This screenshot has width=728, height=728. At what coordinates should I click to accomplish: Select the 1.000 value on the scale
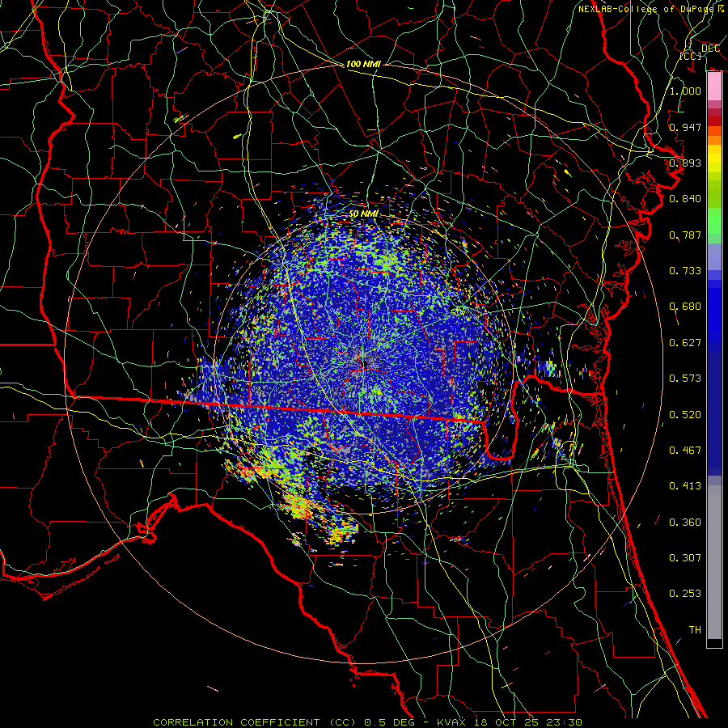click(x=685, y=91)
